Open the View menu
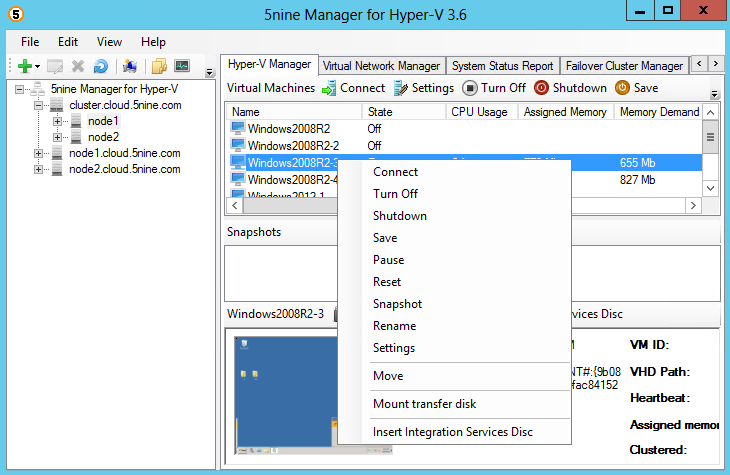 109,42
